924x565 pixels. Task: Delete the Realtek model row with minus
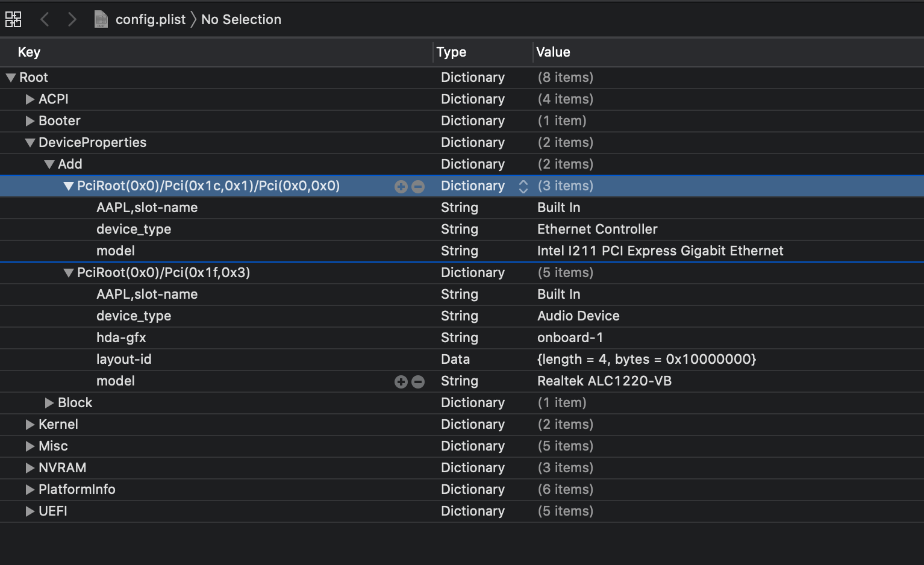click(x=418, y=382)
